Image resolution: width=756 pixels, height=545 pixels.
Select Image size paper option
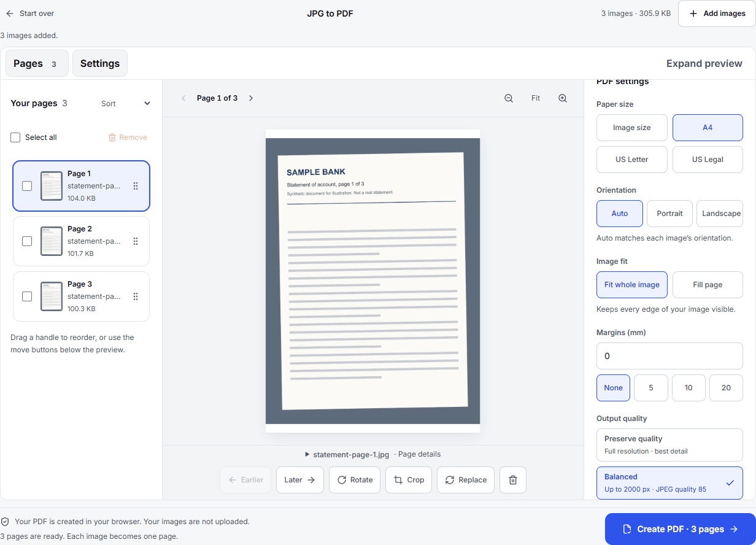coord(632,128)
